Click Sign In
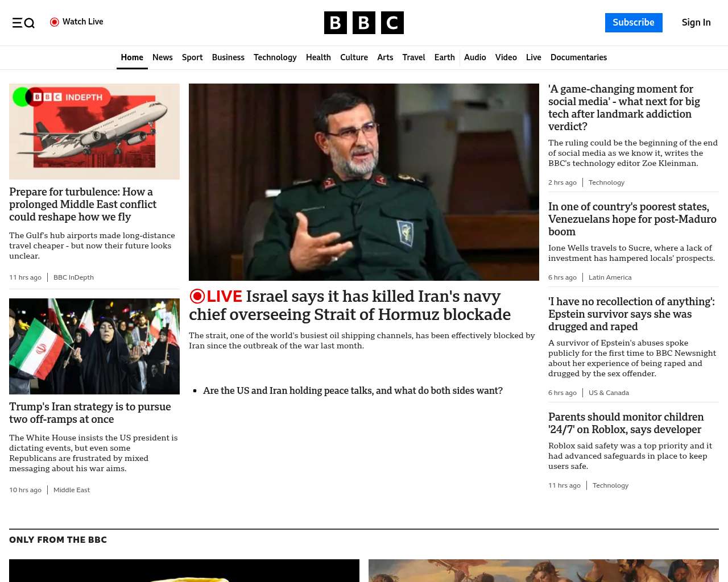This screenshot has width=728, height=582. 696,23
